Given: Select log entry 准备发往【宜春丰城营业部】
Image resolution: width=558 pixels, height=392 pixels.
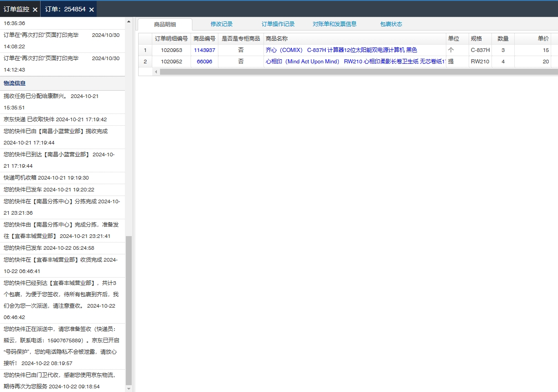Looking at the screenshot, I should [62, 230].
